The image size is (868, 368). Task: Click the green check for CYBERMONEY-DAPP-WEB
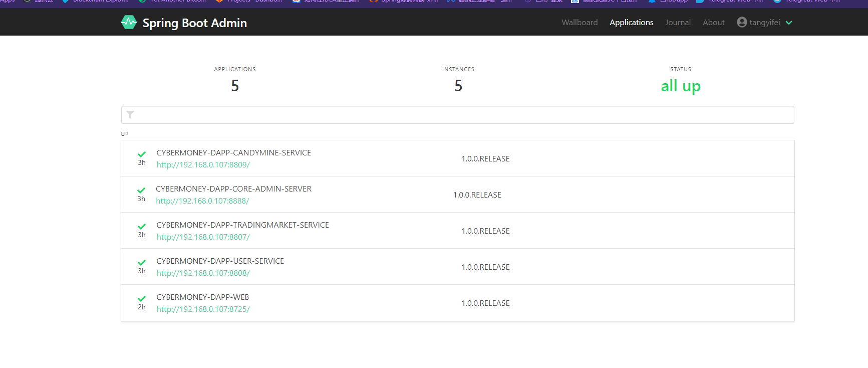pyautogui.click(x=142, y=299)
